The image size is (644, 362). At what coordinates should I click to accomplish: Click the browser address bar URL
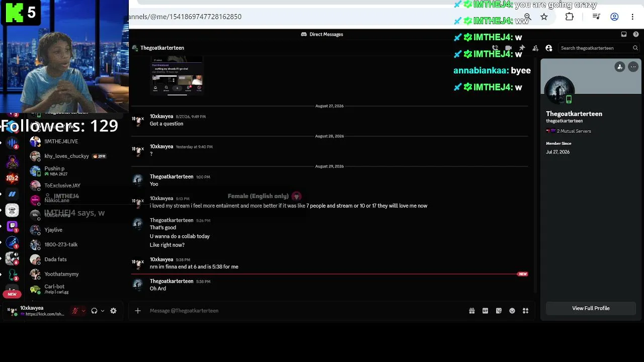tap(185, 17)
